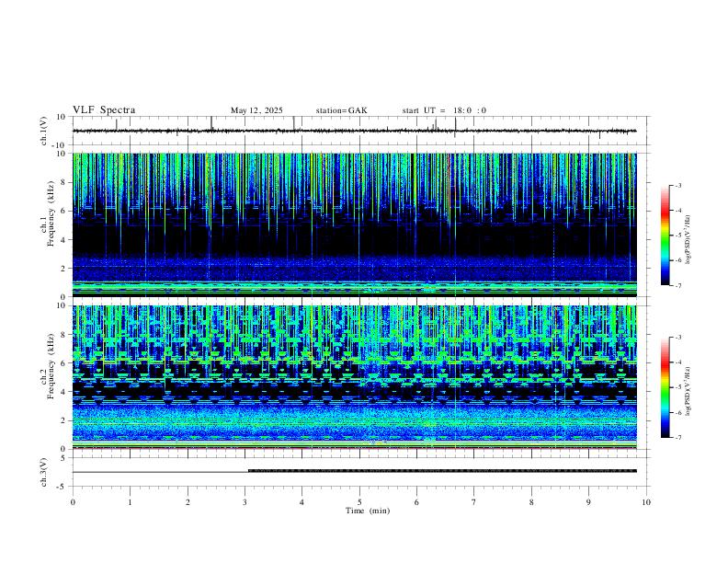
Task: Click the "ch.3(V)" axis label
Action: point(44,472)
